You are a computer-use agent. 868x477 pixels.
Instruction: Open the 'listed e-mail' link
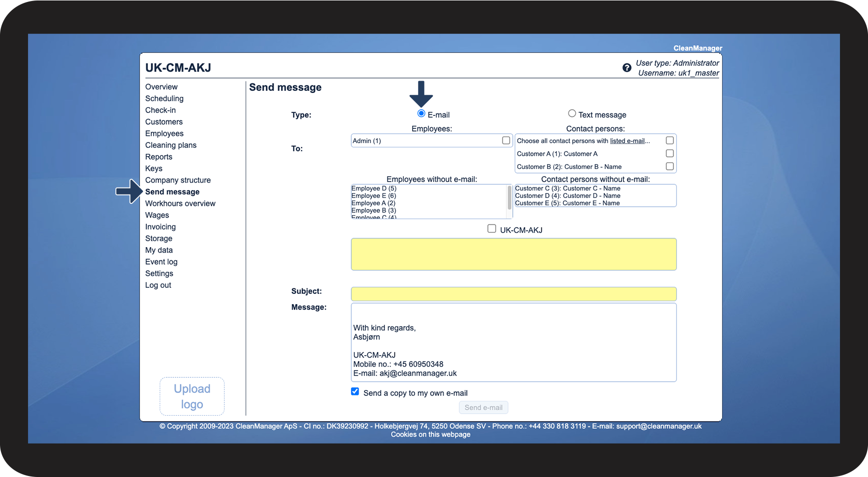click(x=627, y=141)
